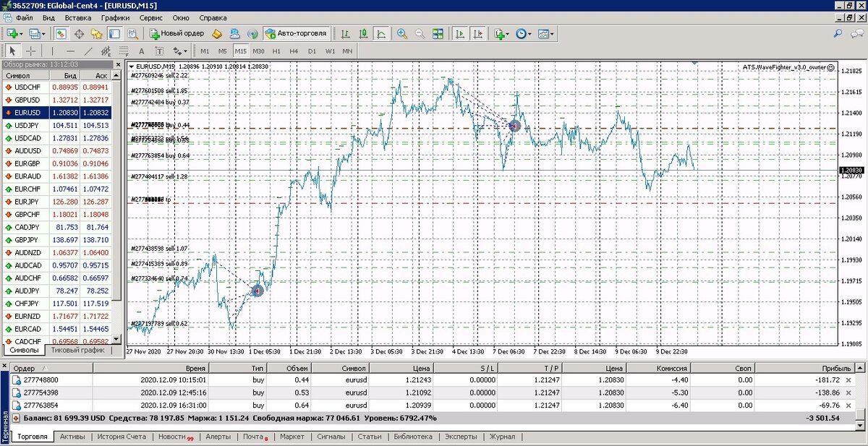Switch to Тиковый график tab

(77, 350)
